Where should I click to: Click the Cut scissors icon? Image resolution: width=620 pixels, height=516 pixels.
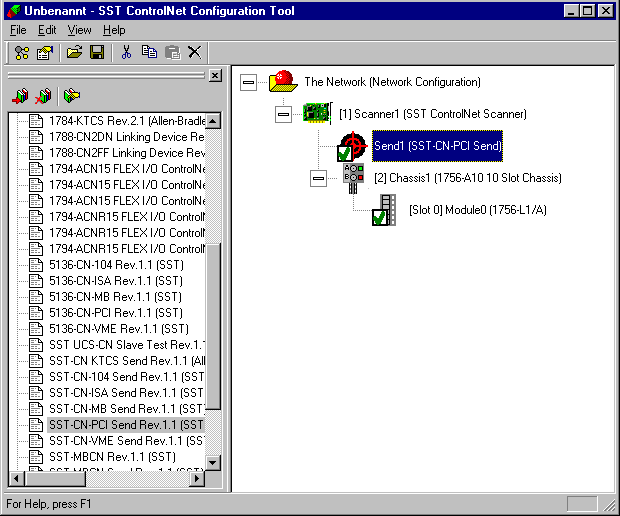pyautogui.click(x=127, y=53)
